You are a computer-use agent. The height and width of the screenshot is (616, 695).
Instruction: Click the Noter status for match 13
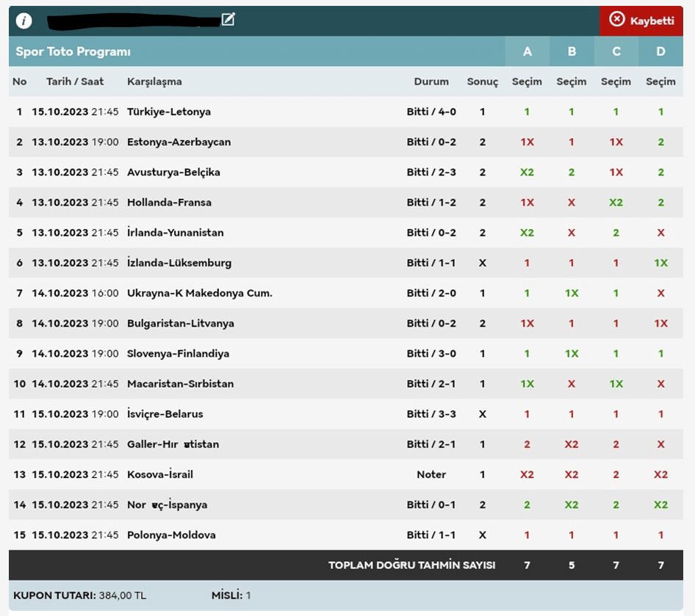click(x=431, y=474)
